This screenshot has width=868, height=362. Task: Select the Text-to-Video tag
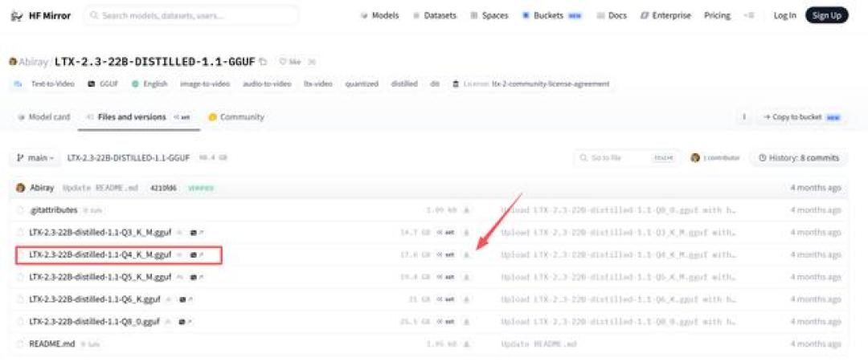point(43,84)
